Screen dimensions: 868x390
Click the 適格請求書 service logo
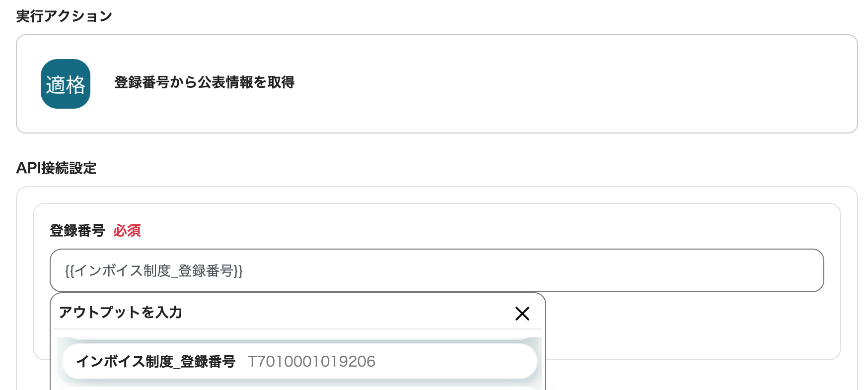click(65, 83)
